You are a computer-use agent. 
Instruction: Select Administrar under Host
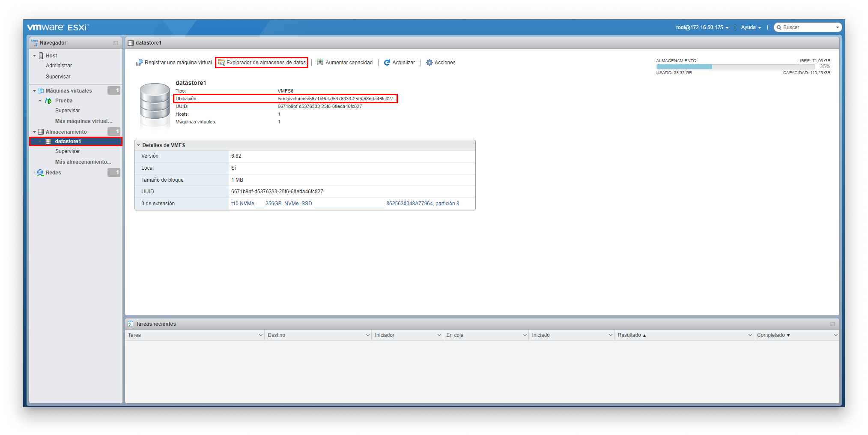[x=59, y=65]
